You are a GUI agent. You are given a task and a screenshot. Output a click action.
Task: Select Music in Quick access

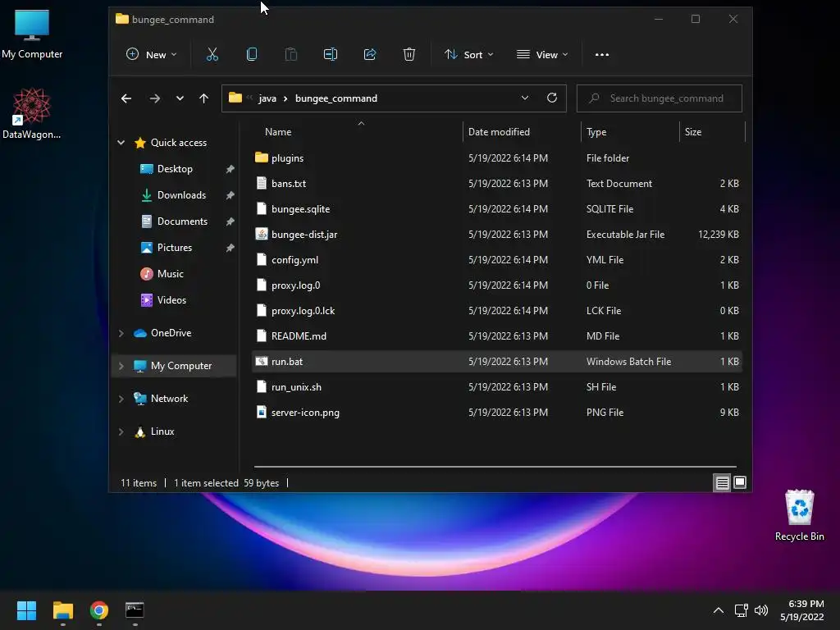pyautogui.click(x=171, y=274)
